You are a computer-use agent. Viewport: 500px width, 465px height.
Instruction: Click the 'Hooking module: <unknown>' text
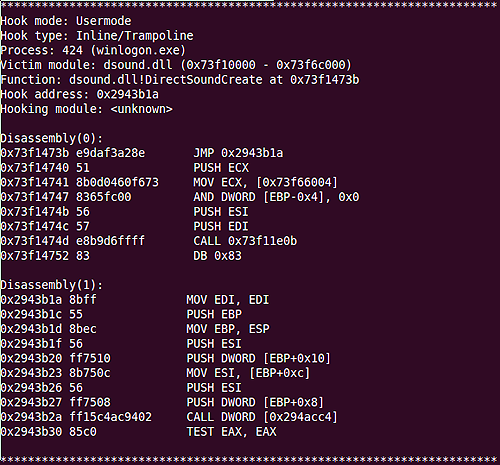tap(86, 109)
